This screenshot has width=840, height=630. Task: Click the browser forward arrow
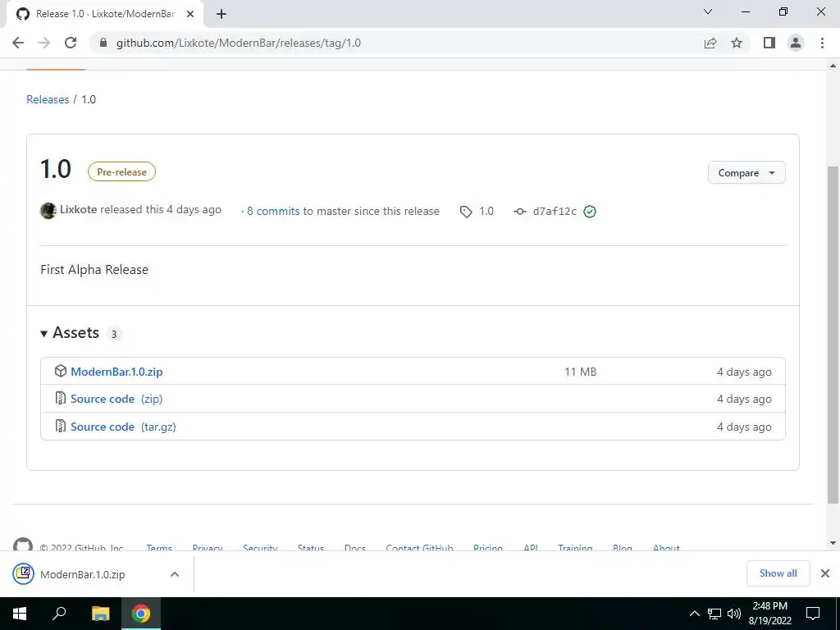[x=44, y=43]
